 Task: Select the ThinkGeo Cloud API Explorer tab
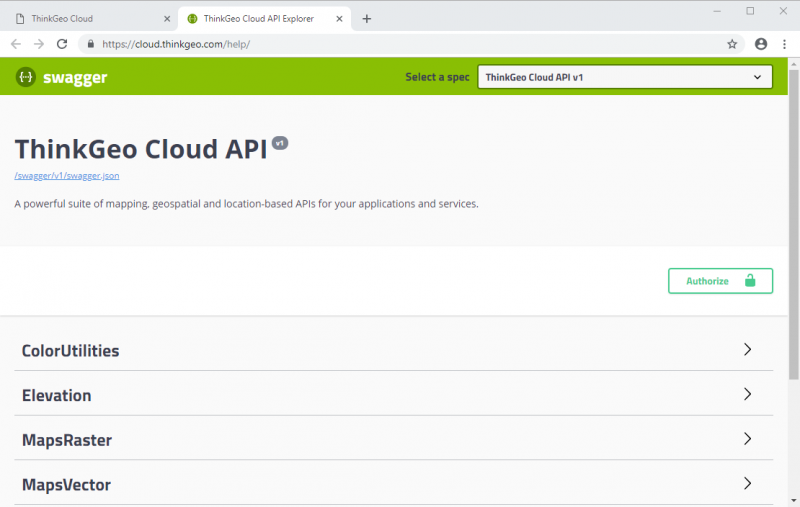[x=264, y=19]
